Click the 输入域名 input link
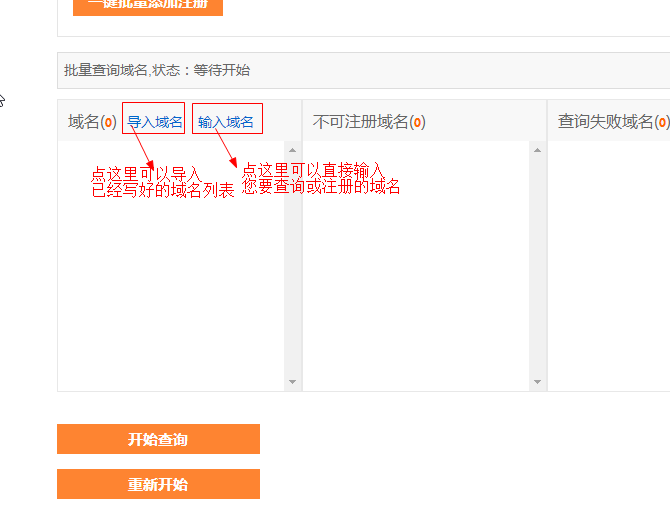The width and height of the screenshot is (670, 519). point(226,122)
